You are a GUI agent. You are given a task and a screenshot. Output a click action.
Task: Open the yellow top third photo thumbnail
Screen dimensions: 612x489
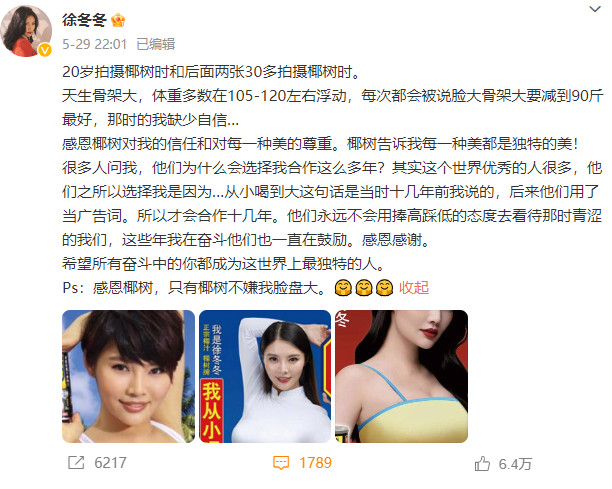(x=402, y=376)
